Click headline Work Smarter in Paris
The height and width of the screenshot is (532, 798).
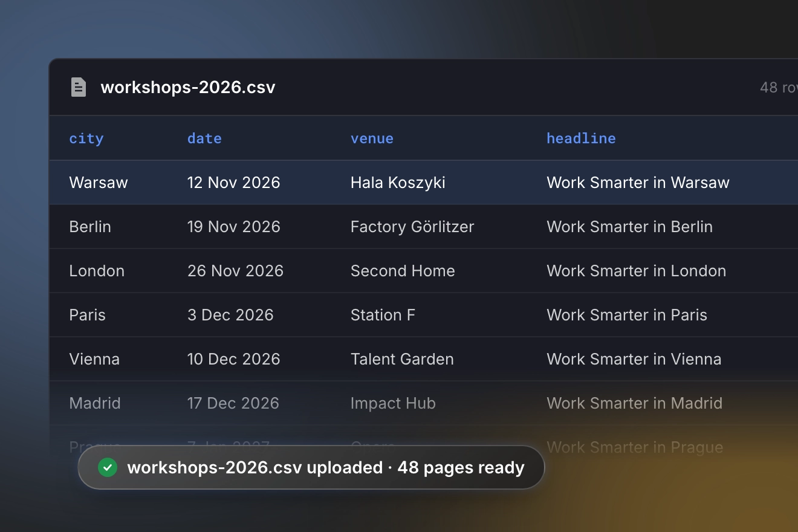627,315
